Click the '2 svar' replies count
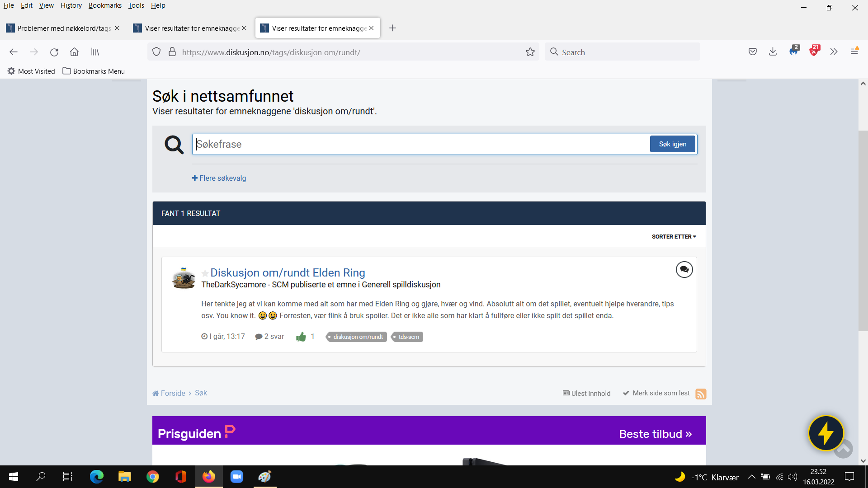Viewport: 868px width, 488px height. click(x=269, y=337)
